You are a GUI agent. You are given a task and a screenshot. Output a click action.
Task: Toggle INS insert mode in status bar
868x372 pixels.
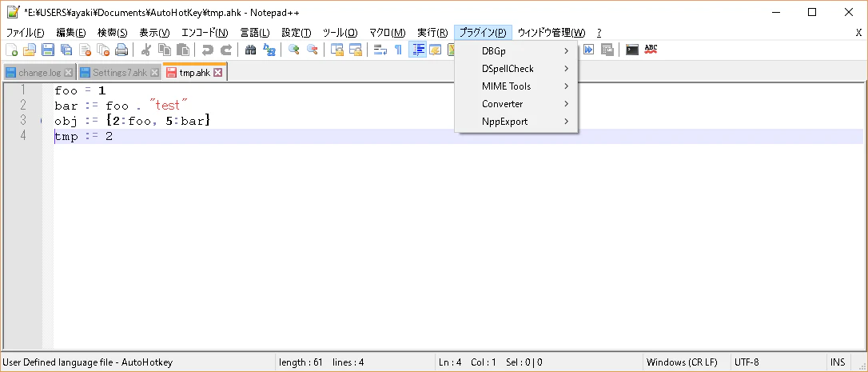click(838, 362)
